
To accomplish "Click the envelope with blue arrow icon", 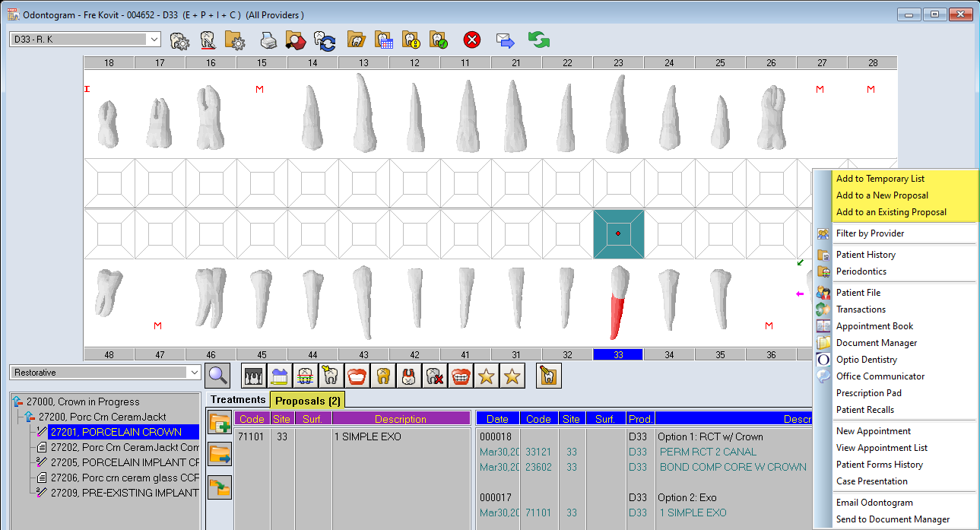I will click(506, 40).
